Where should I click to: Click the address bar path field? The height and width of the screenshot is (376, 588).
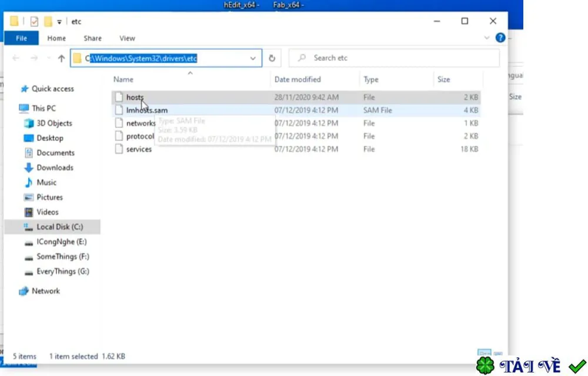(166, 58)
